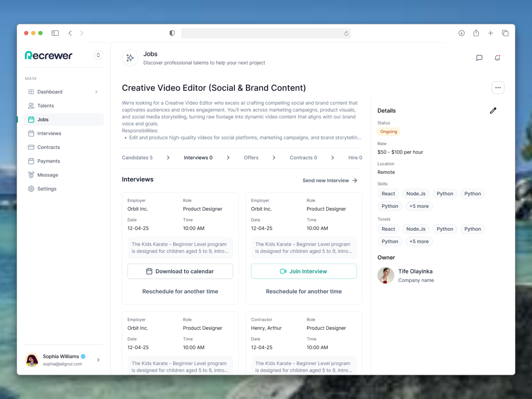Click the Message icon in sidebar
The height and width of the screenshot is (399, 532).
pos(31,175)
